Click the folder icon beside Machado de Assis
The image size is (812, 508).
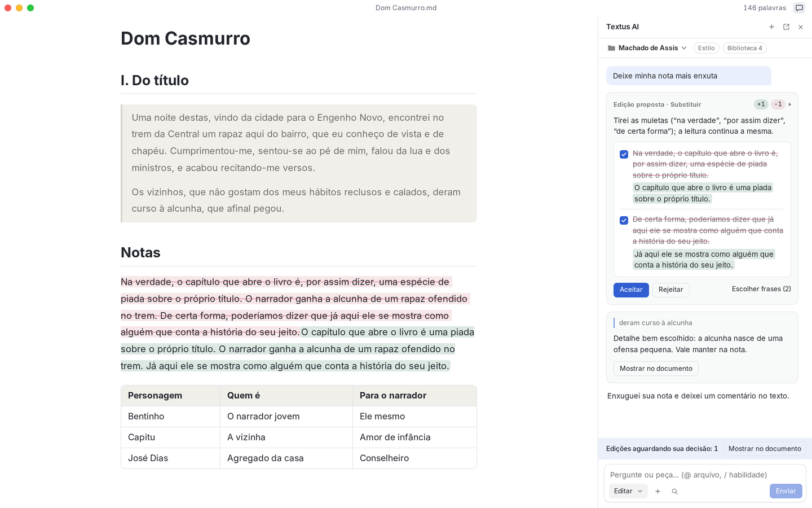point(611,48)
